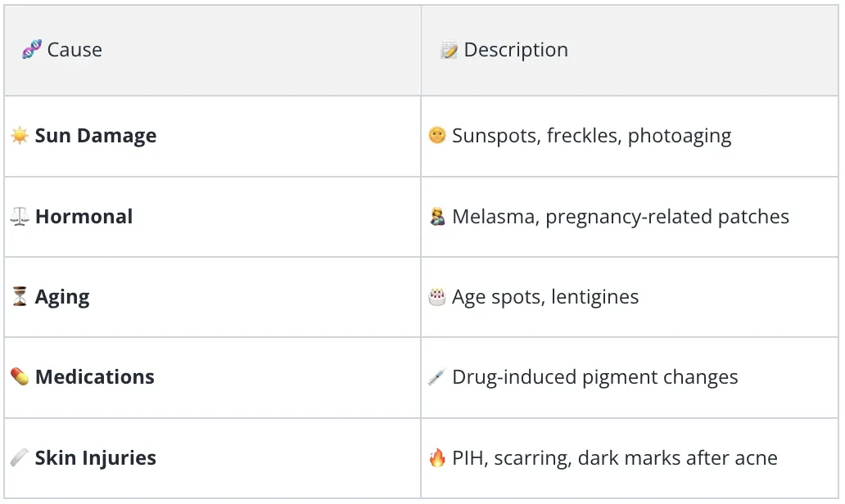Viewport: 845px width, 504px height.
Task: Click the sun-face emoji before Sunspots
Action: click(x=437, y=135)
